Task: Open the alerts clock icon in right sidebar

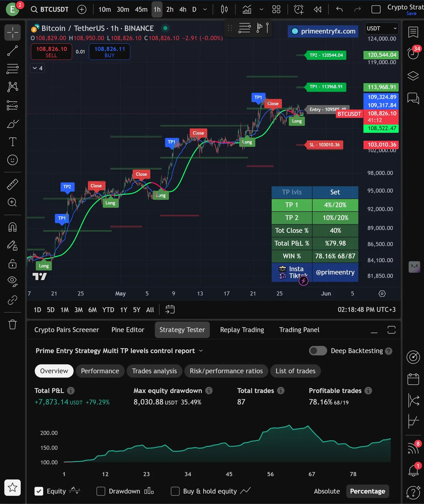Action: pos(413,53)
